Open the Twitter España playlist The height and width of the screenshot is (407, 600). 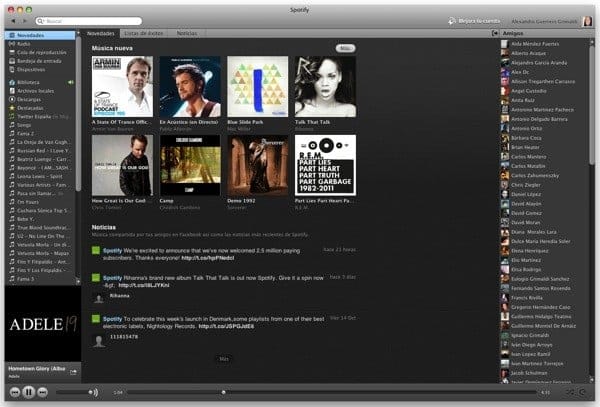point(40,117)
